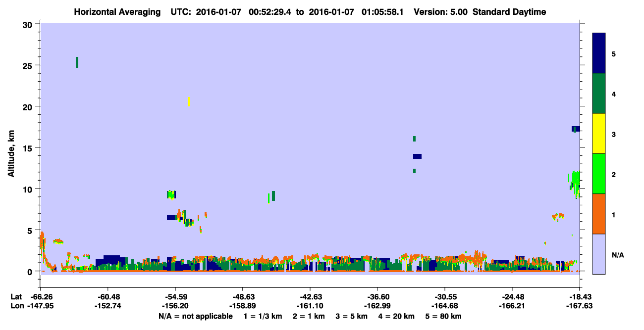
Task: Click the longitude value '-152.74'
Action: [108, 306]
